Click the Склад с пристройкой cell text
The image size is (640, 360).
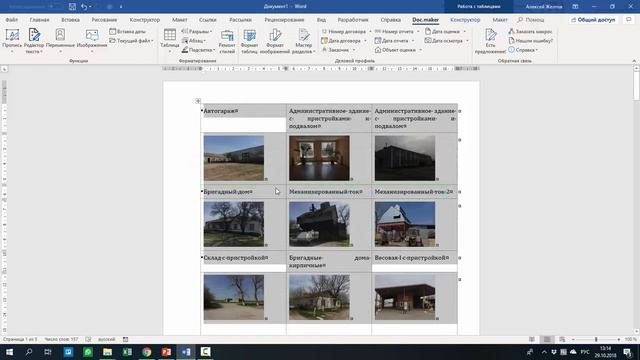[236, 258]
